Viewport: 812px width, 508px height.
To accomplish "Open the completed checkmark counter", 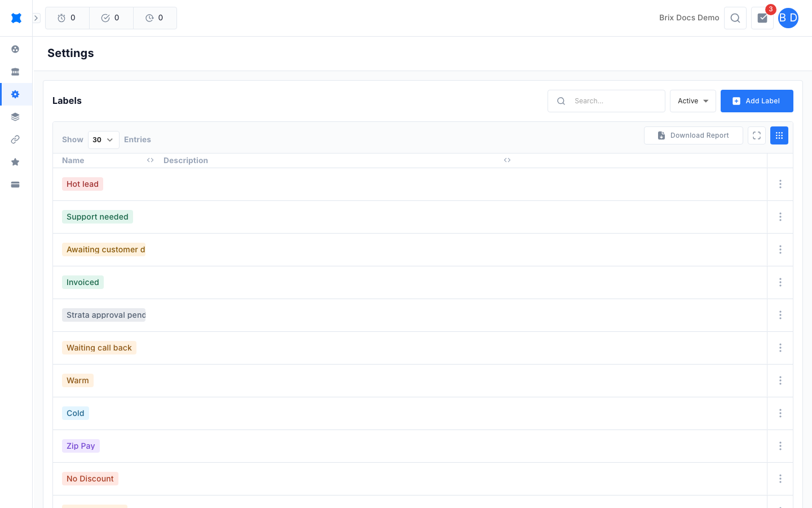I will (111, 18).
